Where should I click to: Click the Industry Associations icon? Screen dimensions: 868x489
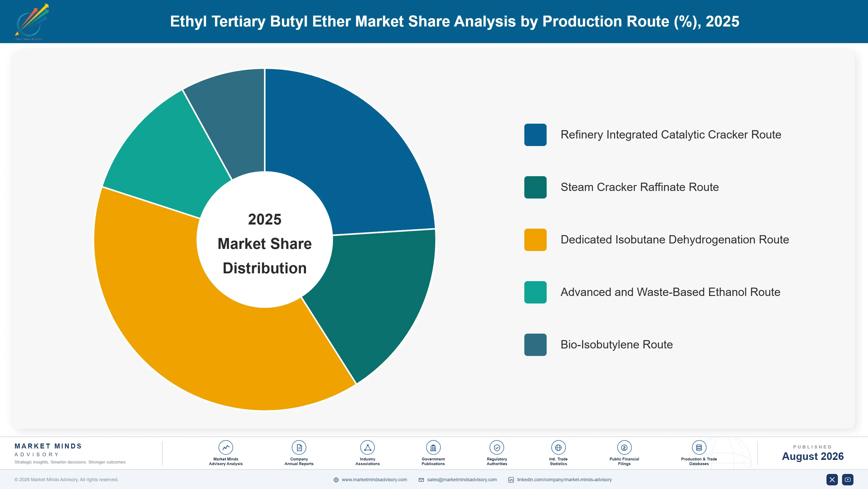coord(367,447)
